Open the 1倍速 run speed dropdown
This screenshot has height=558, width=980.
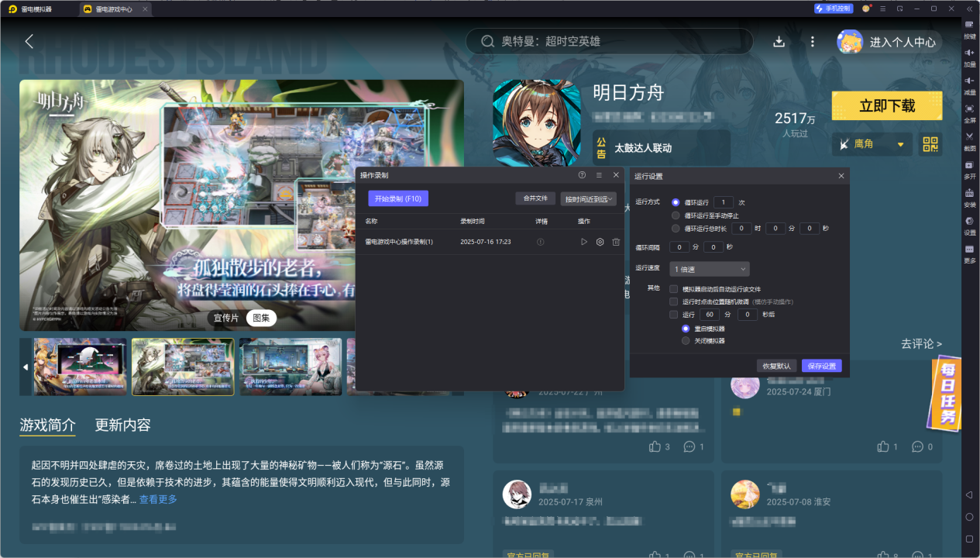point(709,268)
